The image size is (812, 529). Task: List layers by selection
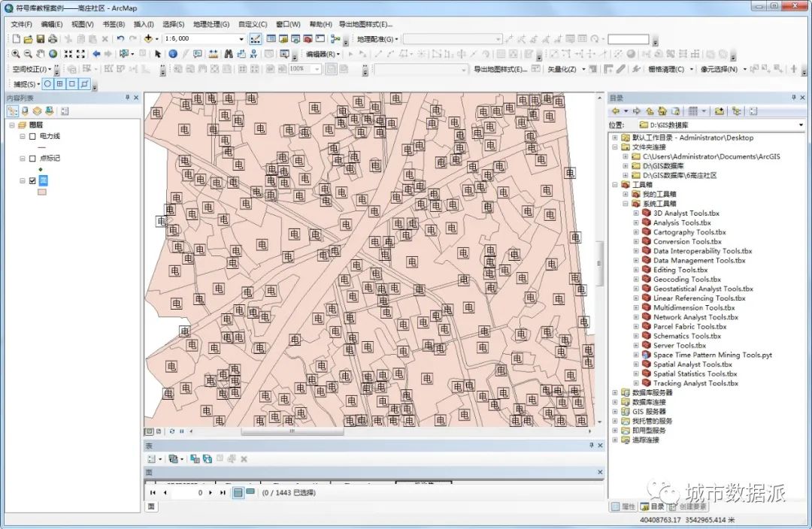pos(49,111)
